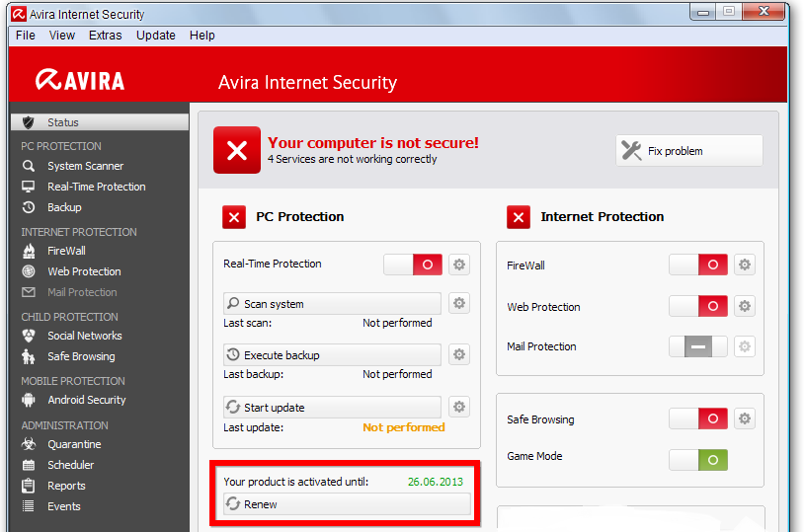
Task: Click 'Your computer is not secure!' heading
Action: (x=373, y=142)
